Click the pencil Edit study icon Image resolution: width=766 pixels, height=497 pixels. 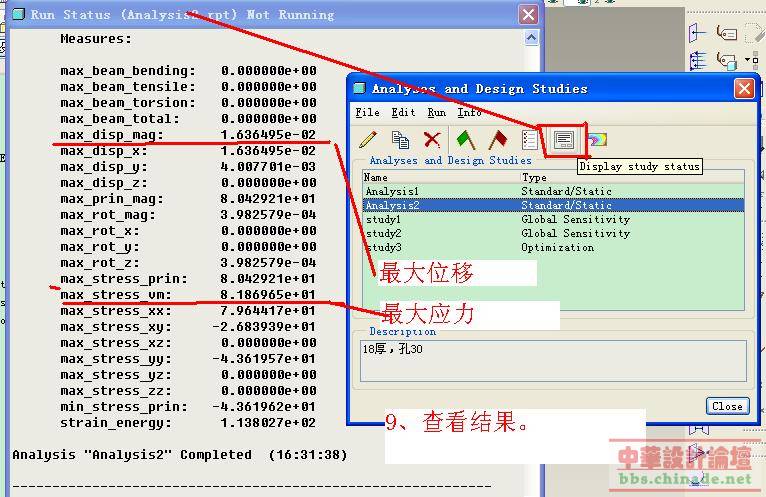tap(368, 140)
